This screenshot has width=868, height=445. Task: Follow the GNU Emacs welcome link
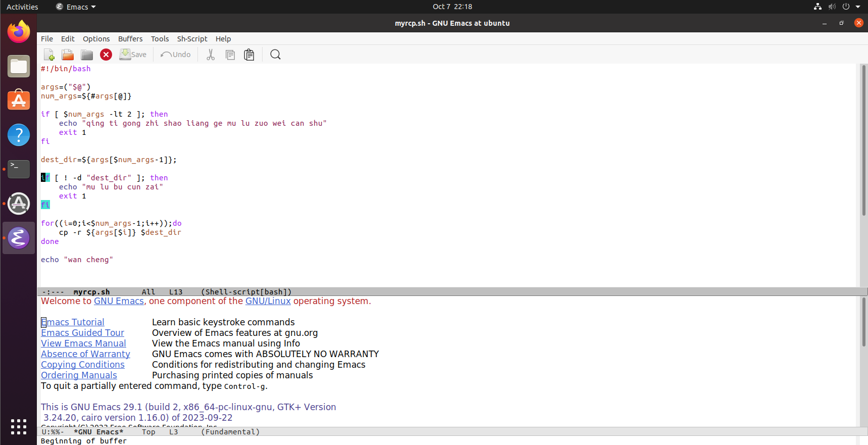click(119, 301)
